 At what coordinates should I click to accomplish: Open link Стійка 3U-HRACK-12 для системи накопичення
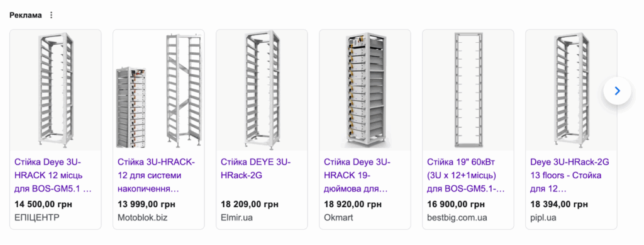(157, 176)
